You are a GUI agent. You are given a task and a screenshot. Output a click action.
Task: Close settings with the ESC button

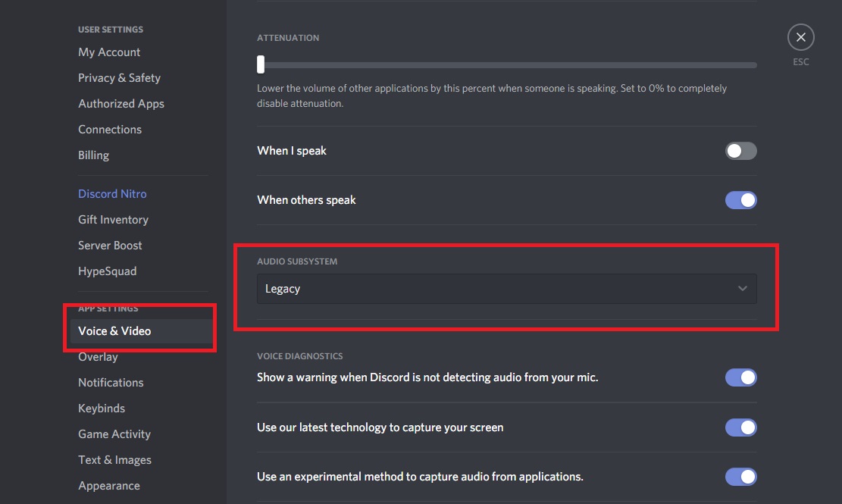pos(800,36)
